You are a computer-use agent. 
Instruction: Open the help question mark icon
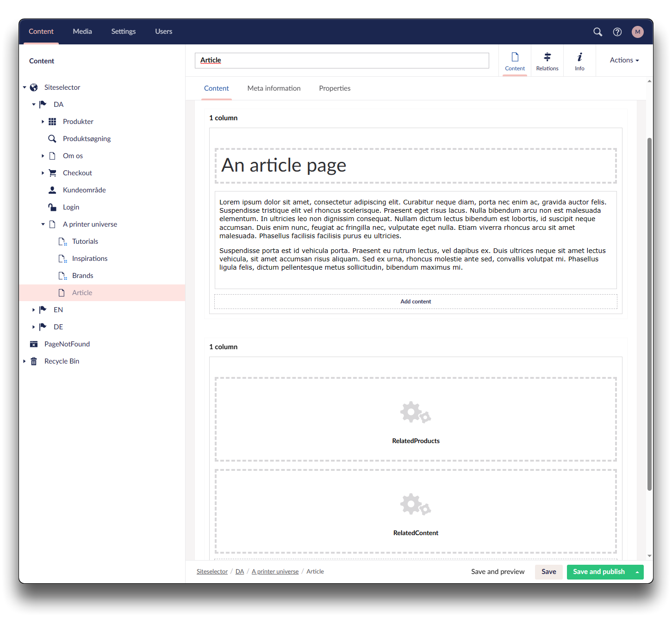pos(617,32)
